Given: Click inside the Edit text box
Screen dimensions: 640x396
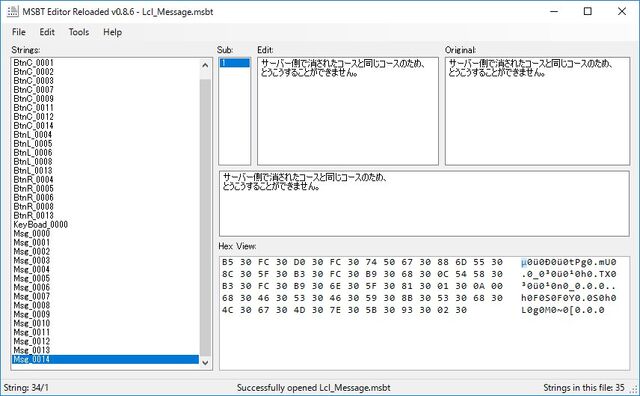Looking at the screenshot, I should point(348,111).
